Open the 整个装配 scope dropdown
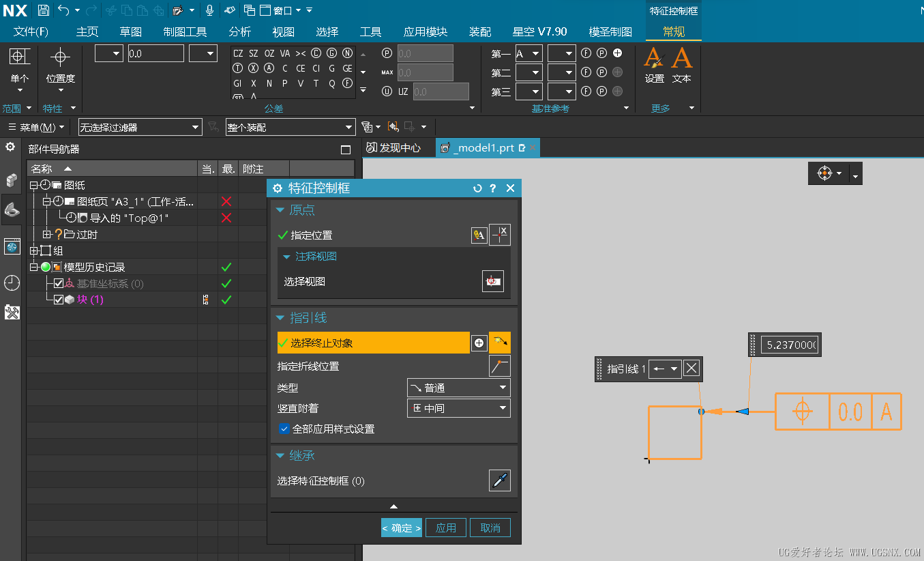Image resolution: width=924 pixels, height=561 pixels. tap(290, 127)
